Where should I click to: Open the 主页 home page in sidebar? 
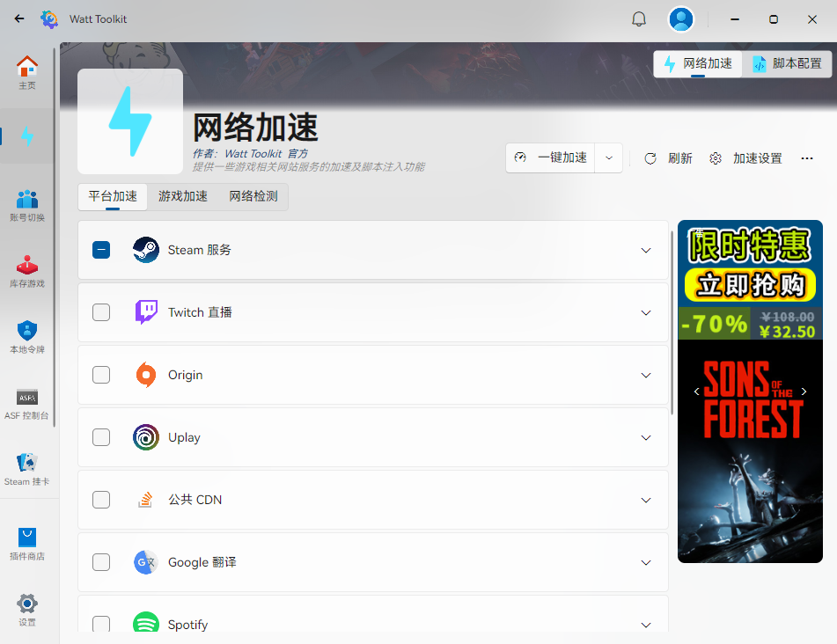26,73
